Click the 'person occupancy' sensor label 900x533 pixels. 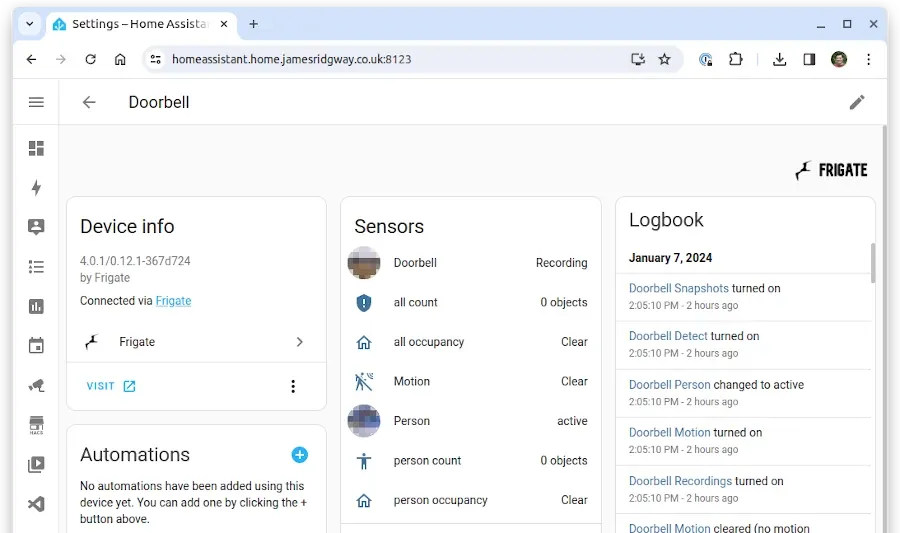(440, 500)
